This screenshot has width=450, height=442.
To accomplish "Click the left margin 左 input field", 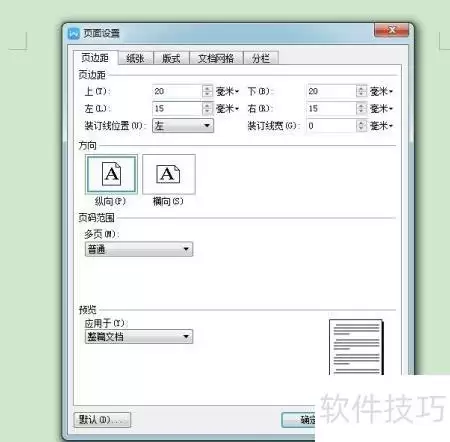I will tap(177, 108).
